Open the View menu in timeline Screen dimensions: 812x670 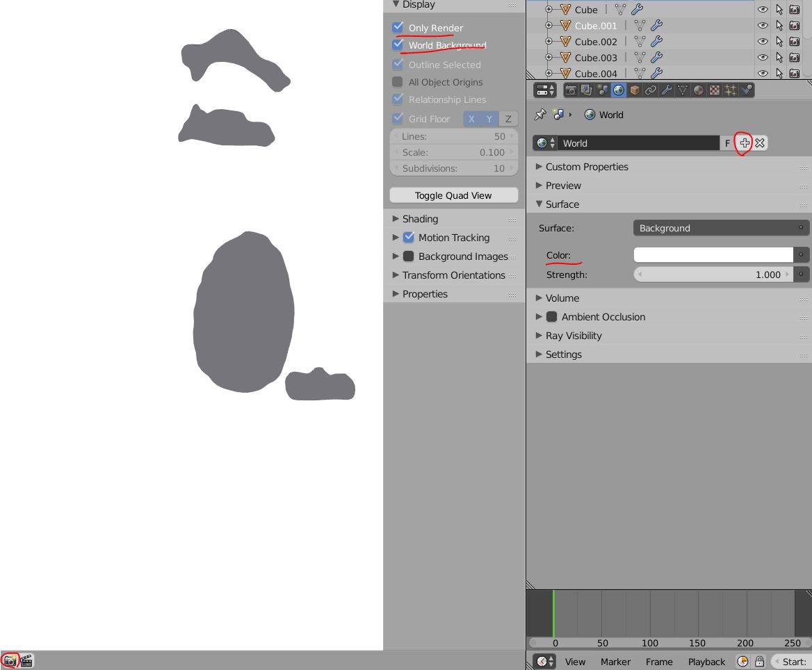(575, 661)
